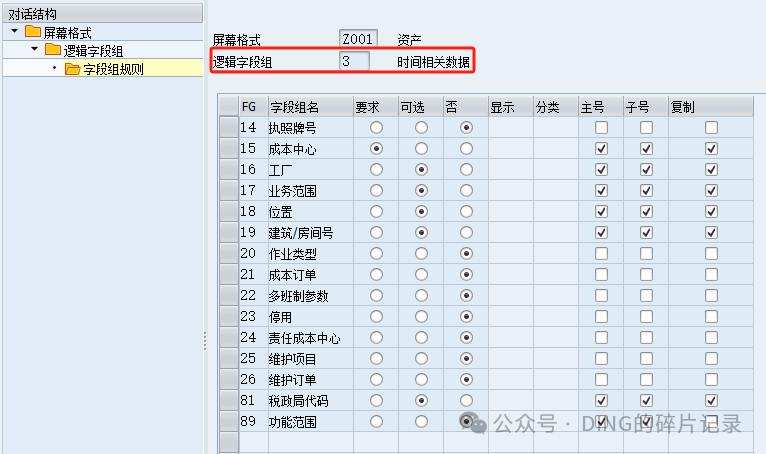Uncheck 复制 for 税政局代码
Viewport: 766px width, 454px height.
(711, 401)
